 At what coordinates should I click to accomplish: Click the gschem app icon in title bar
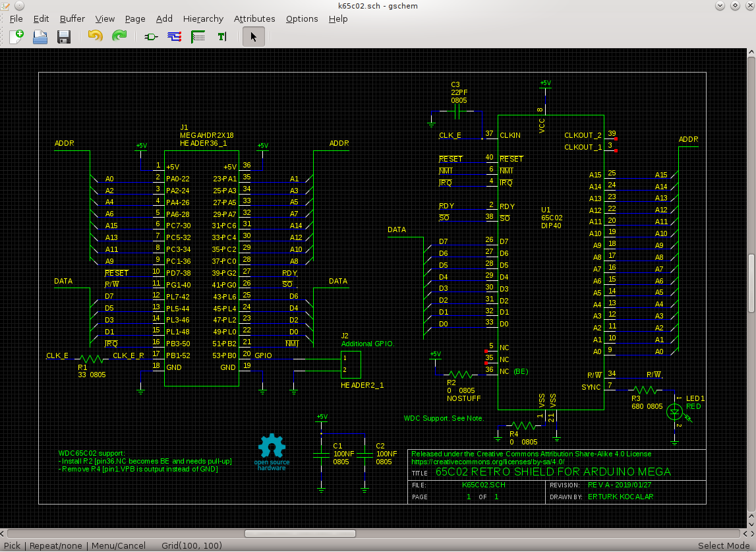pyautogui.click(x=5, y=6)
